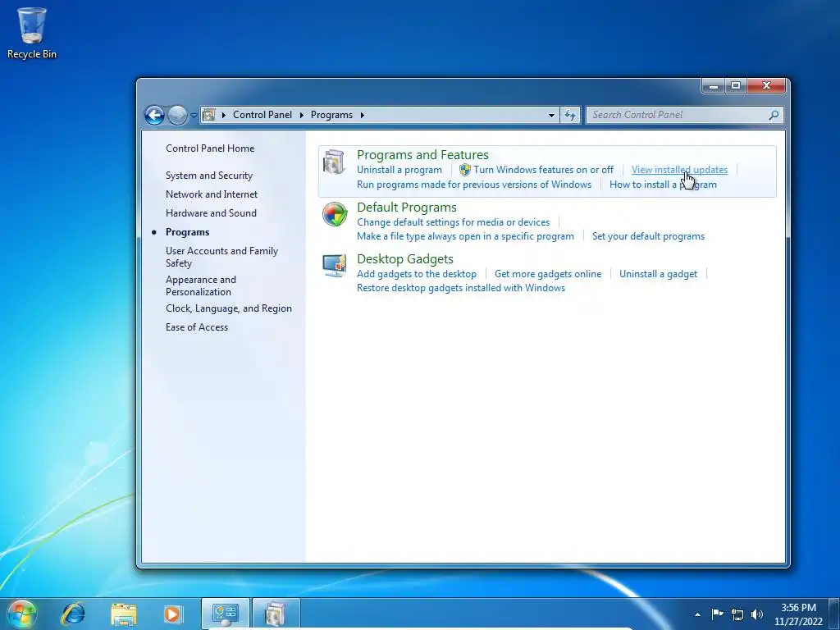Select Programs in the sidebar
840x630 pixels.
pyautogui.click(x=188, y=232)
